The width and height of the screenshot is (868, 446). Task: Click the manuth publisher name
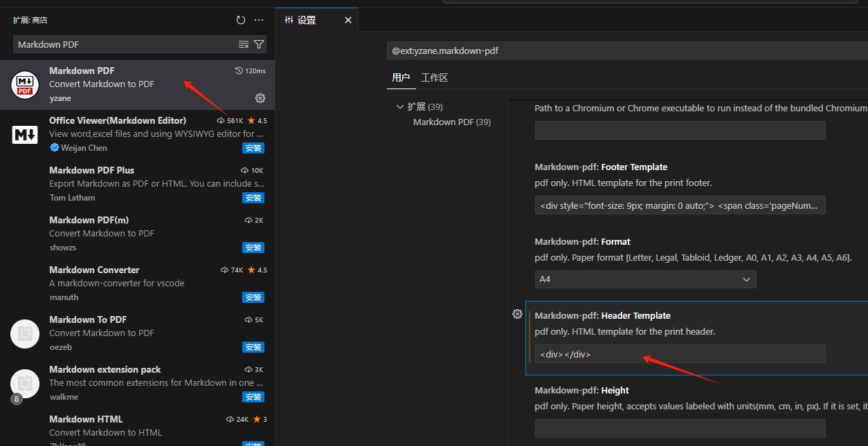coord(64,297)
